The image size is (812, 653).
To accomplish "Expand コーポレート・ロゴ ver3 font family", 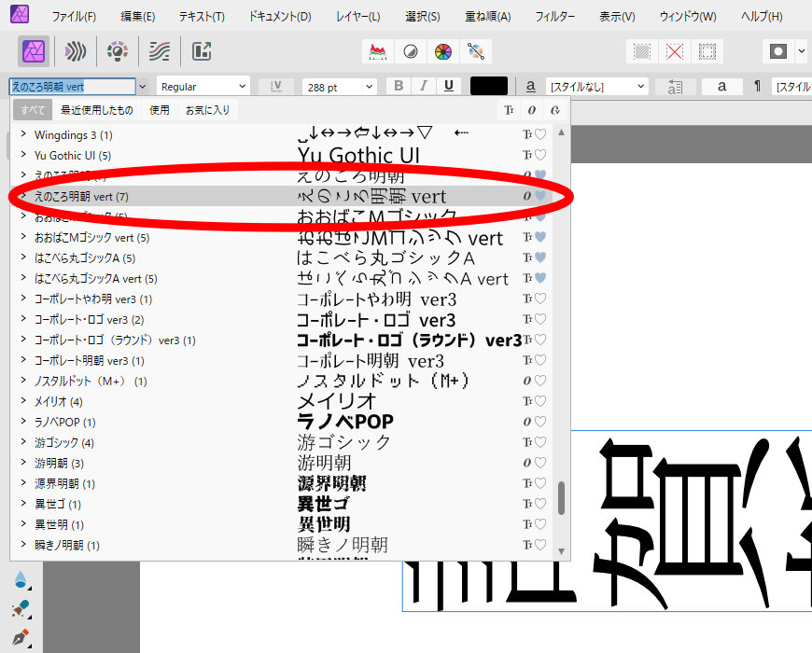I will pos(23,319).
